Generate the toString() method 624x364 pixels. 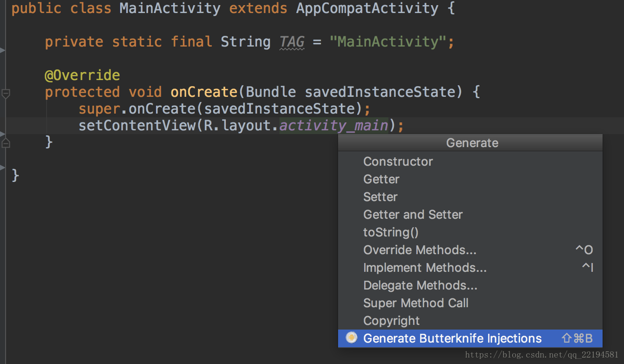[391, 232]
